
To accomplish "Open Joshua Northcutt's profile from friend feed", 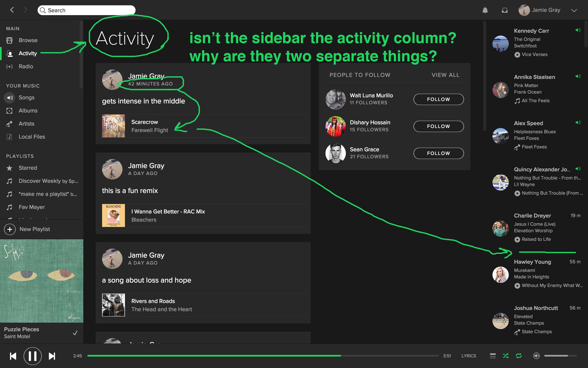I will (536, 308).
